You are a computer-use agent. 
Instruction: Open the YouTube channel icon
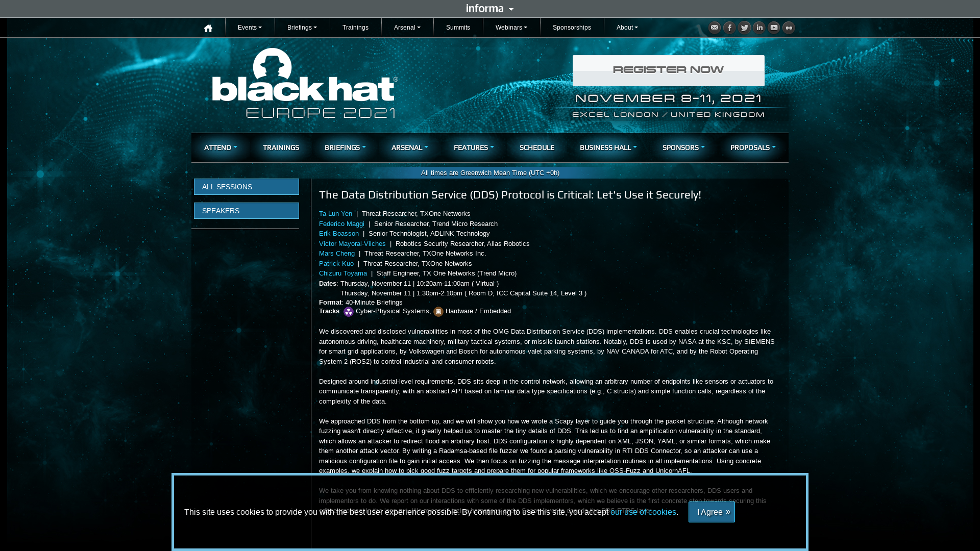pos(774,28)
